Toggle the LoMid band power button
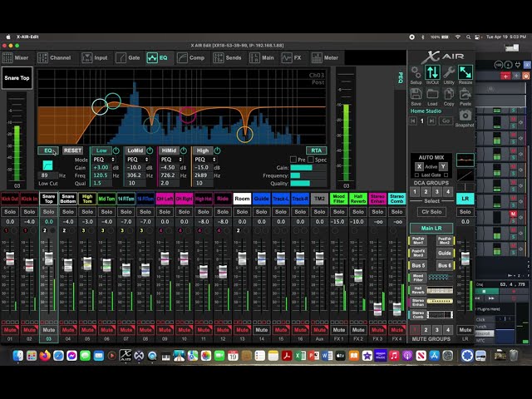Viewport: 532px width, 399px height. (150, 150)
